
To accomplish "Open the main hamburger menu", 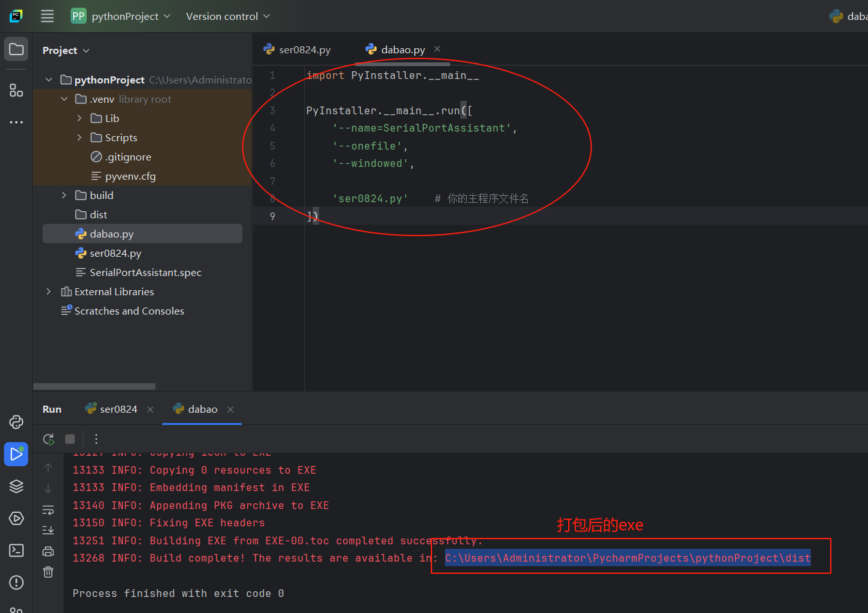I will click(48, 16).
